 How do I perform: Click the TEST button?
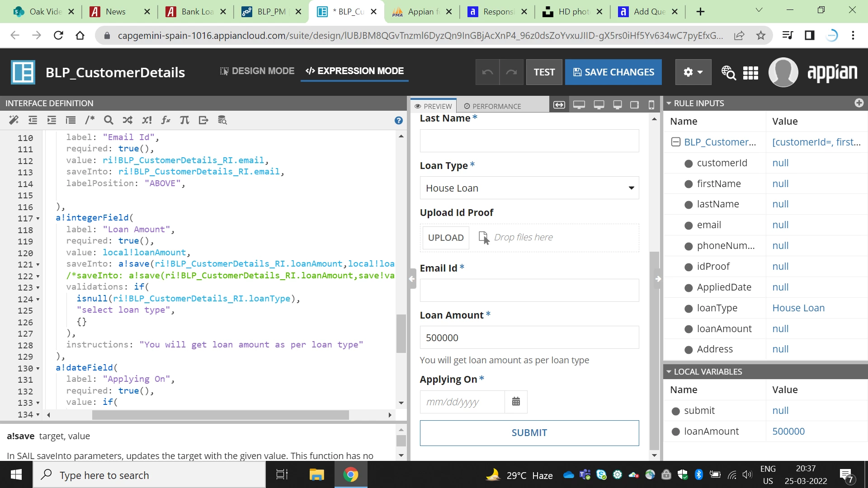[544, 72]
